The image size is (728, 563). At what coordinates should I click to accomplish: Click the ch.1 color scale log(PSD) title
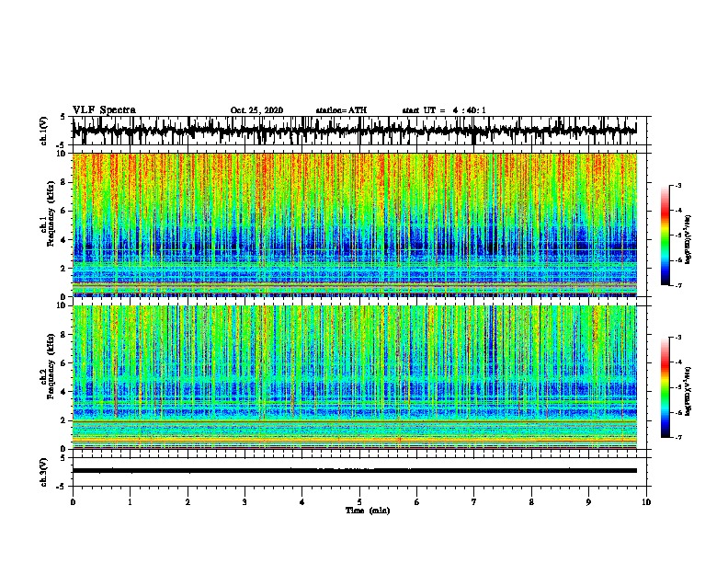tap(688, 240)
